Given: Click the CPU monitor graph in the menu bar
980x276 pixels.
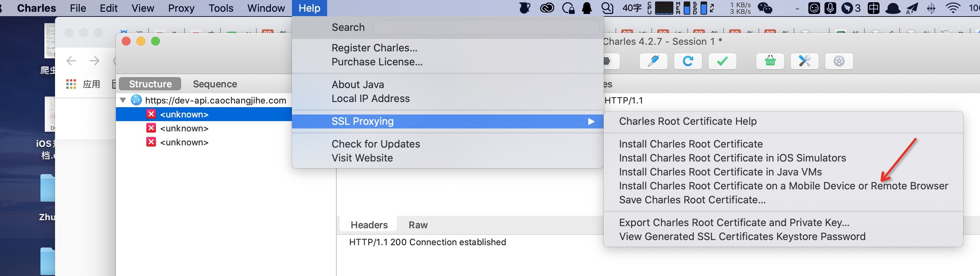Looking at the screenshot, I should tap(664, 8).
